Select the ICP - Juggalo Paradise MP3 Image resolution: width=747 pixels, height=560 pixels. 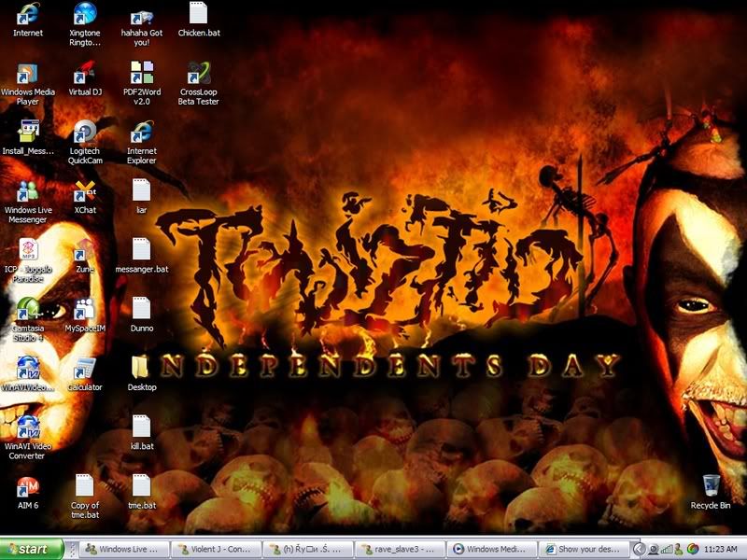click(28, 249)
